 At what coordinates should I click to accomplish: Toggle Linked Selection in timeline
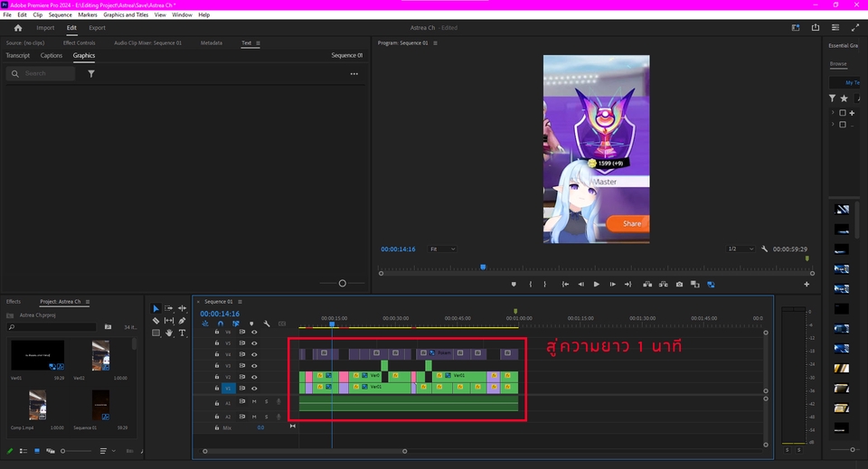[x=236, y=324]
